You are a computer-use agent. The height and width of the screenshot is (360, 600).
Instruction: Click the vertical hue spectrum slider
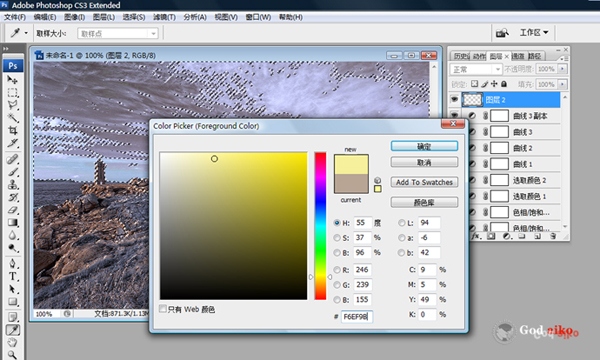(x=320, y=226)
